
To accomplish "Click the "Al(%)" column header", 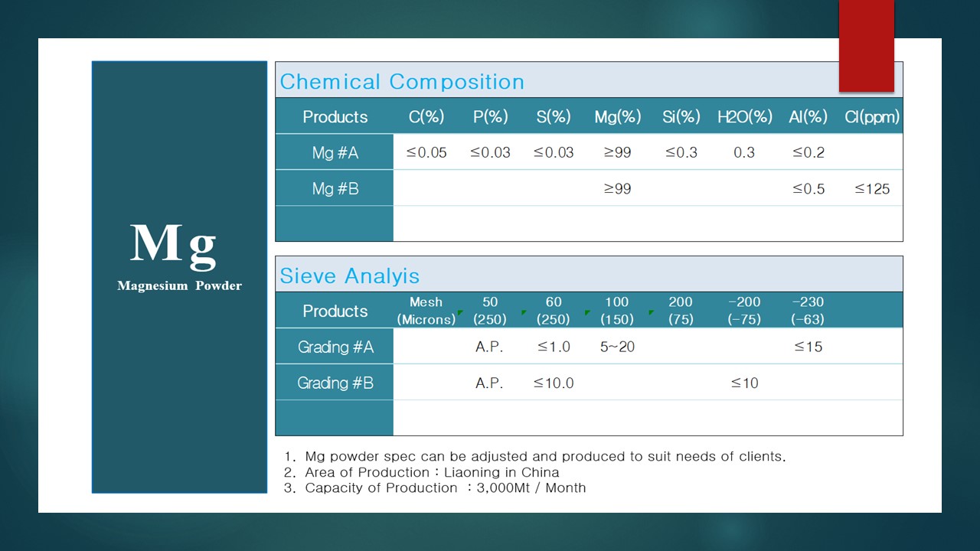I will (808, 117).
